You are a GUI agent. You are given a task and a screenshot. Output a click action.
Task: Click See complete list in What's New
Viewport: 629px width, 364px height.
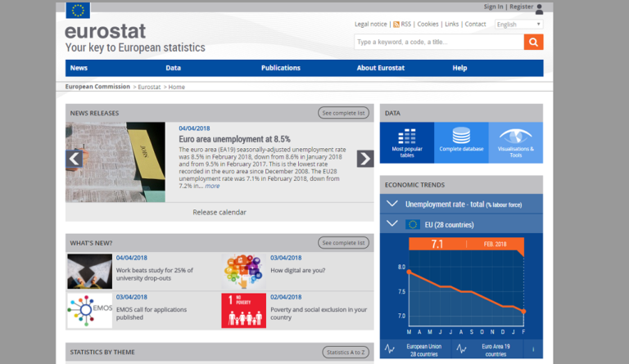coord(343,243)
